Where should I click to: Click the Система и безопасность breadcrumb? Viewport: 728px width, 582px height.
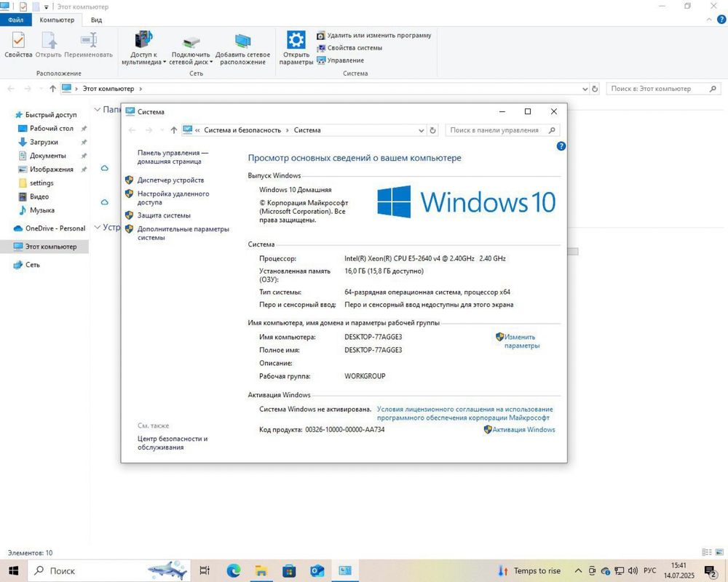(242, 130)
